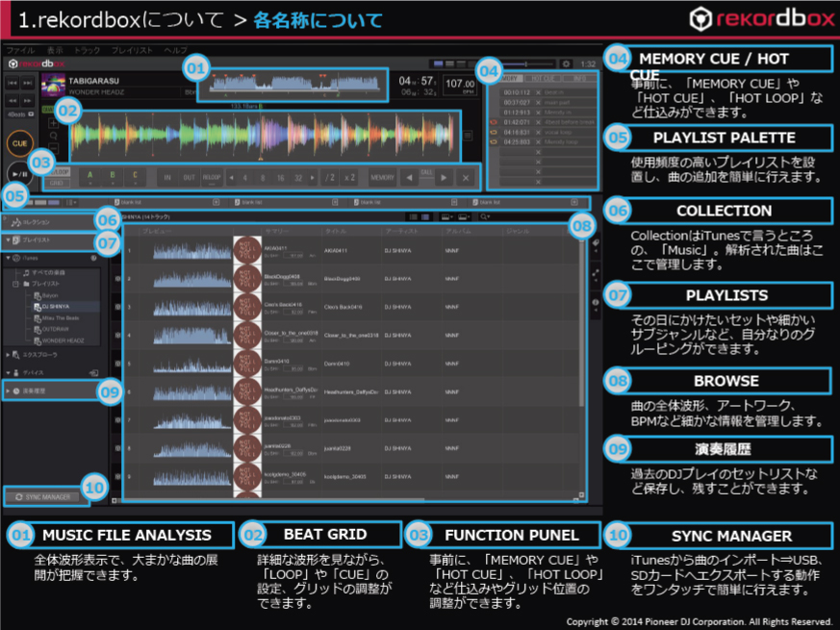This screenshot has width=840, height=630.
Task: Call previous memory cue arrow
Action: click(409, 178)
